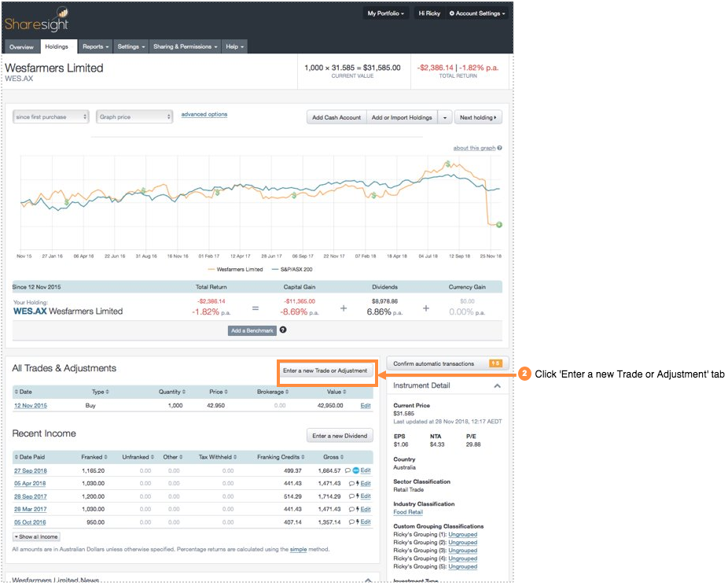Open Food Retail industry link
The width and height of the screenshot is (728, 586).
point(408,512)
